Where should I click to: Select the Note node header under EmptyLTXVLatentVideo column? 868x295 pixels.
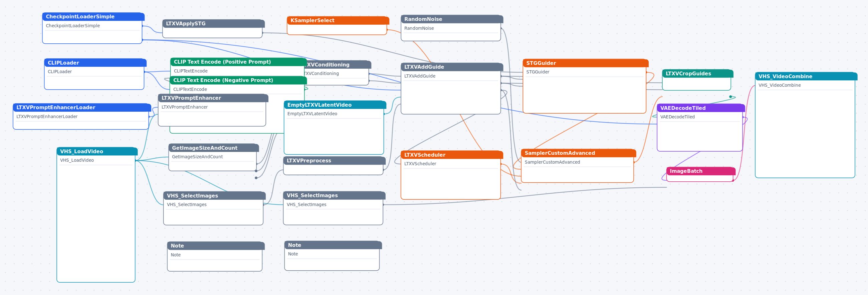(333, 245)
